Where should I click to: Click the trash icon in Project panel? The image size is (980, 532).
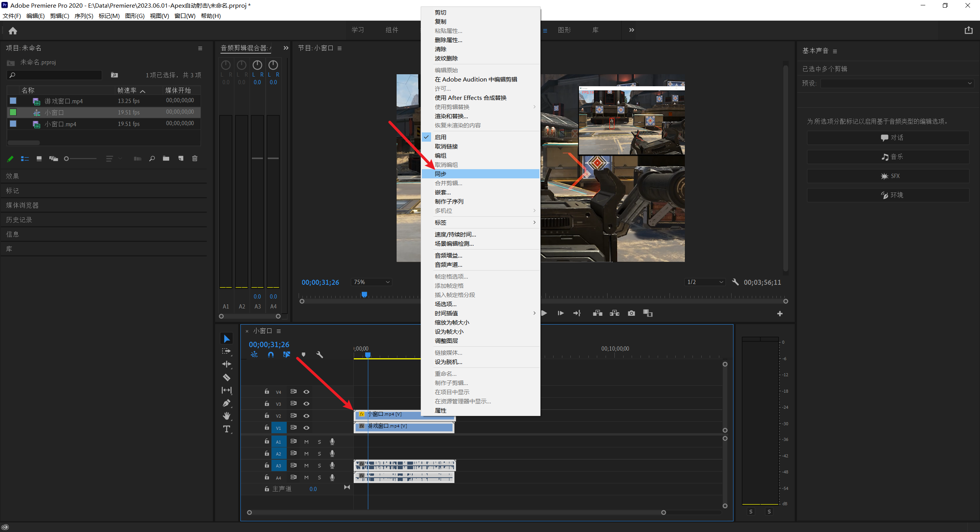pyautogui.click(x=195, y=158)
